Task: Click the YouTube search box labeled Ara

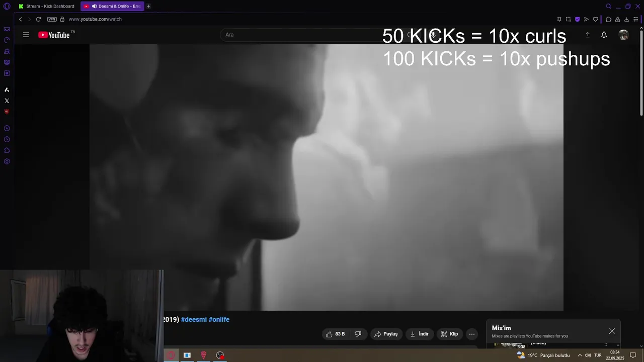Action: click(311, 35)
